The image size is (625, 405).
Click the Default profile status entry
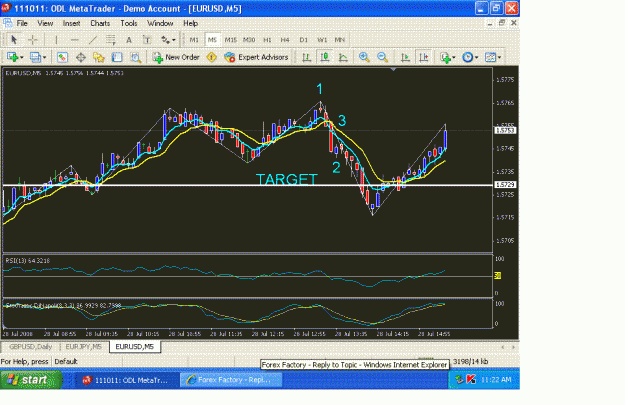pyautogui.click(x=66, y=362)
